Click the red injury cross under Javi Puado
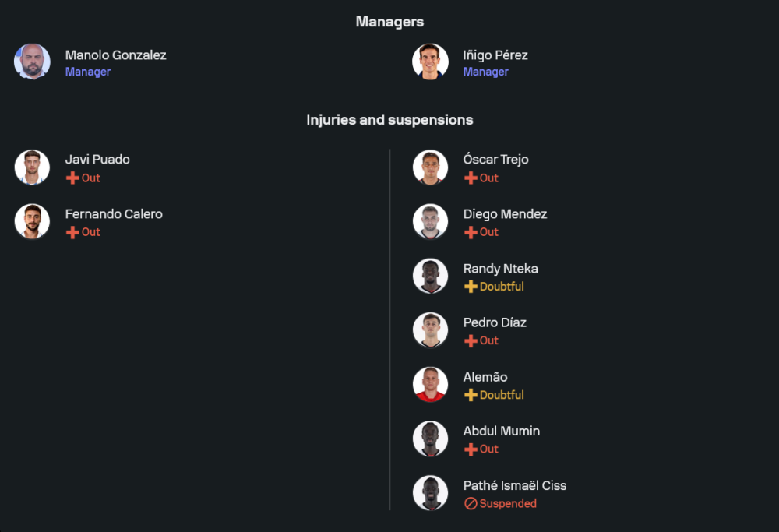Image resolution: width=779 pixels, height=532 pixels. click(x=72, y=178)
